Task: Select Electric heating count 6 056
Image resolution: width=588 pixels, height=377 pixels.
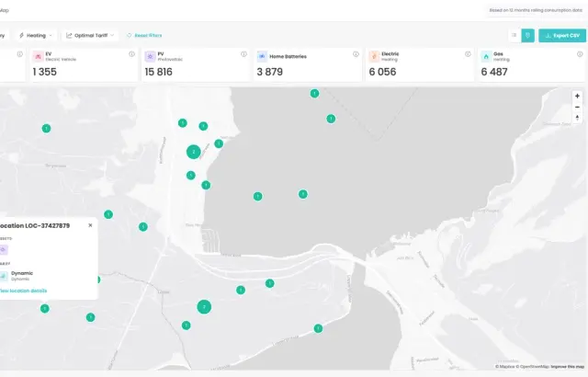Action: pyautogui.click(x=382, y=72)
